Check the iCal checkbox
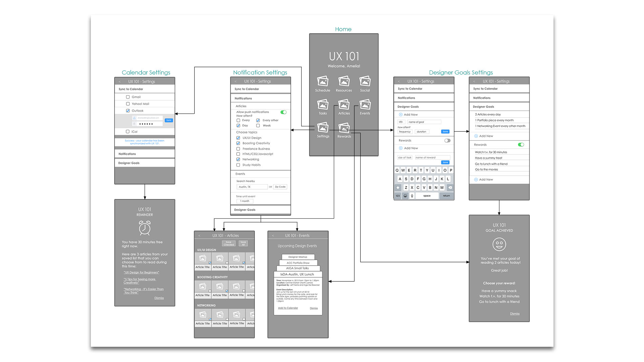The width and height of the screenshot is (644, 362). coord(127,131)
